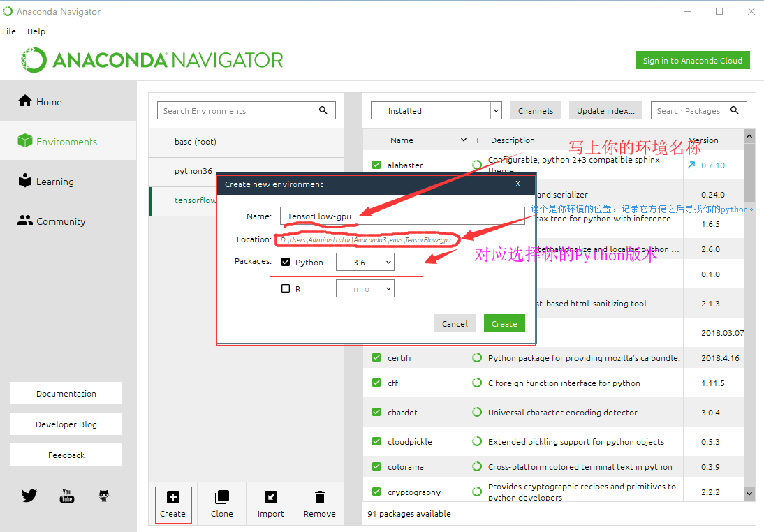
Task: Click the cryptography package status circle
Action: point(477,492)
